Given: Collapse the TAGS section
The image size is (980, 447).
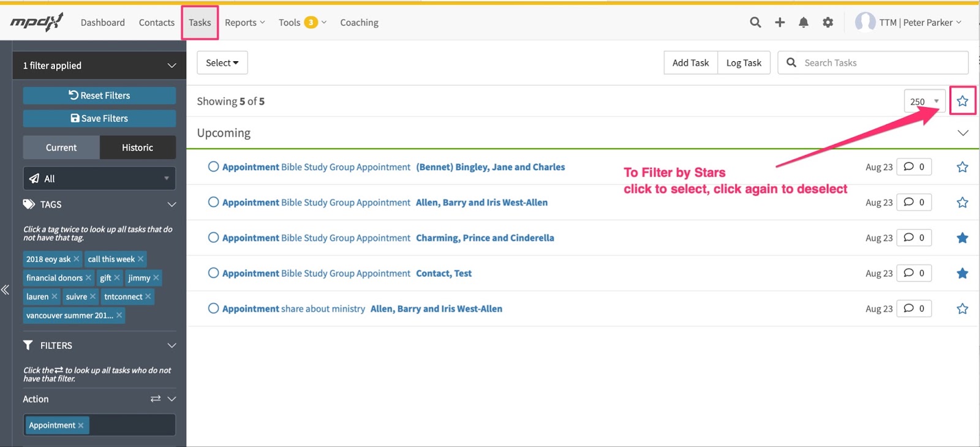Looking at the screenshot, I should [x=171, y=205].
